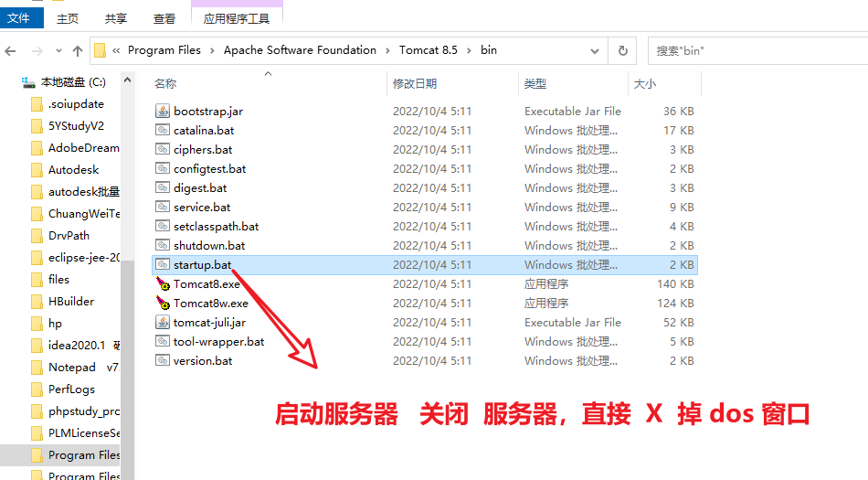Select the PLMLicenseSe folder in sidebar
This screenshot has height=480, width=868.
click(x=83, y=433)
